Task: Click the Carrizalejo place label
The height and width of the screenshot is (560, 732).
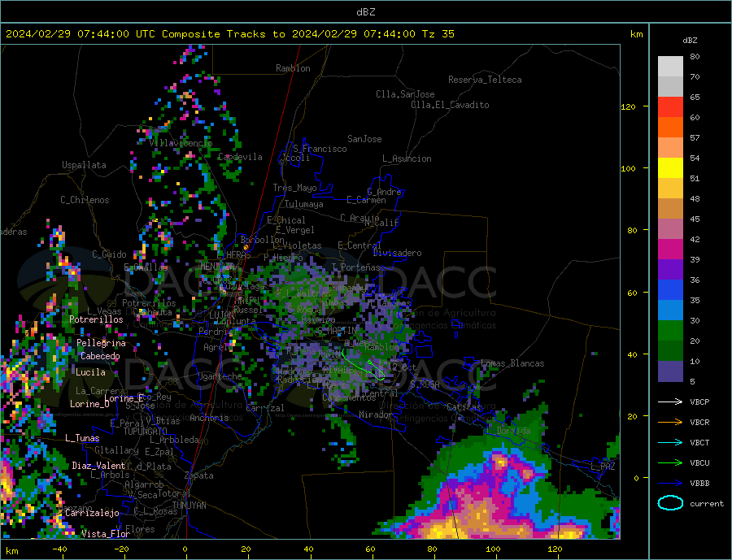Action: tap(92, 513)
